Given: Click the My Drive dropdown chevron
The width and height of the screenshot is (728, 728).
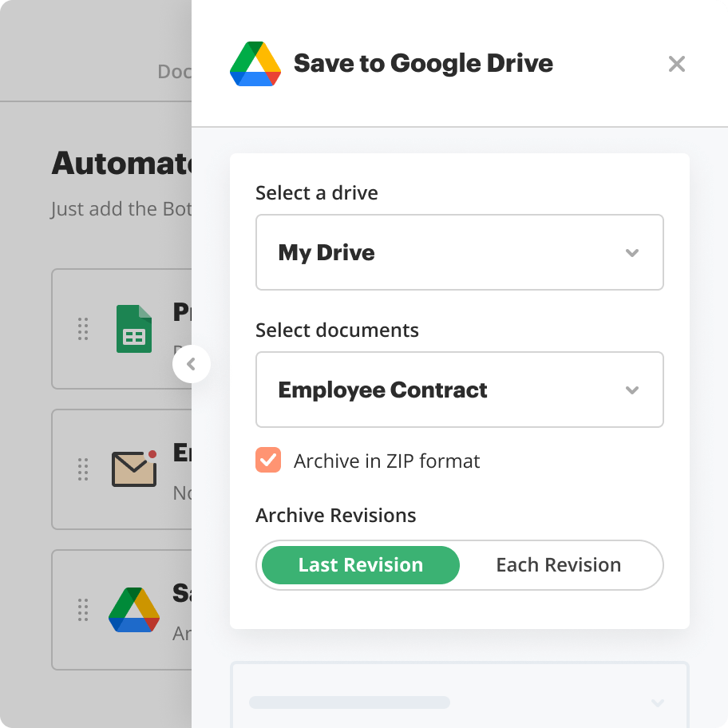Looking at the screenshot, I should pos(632,252).
